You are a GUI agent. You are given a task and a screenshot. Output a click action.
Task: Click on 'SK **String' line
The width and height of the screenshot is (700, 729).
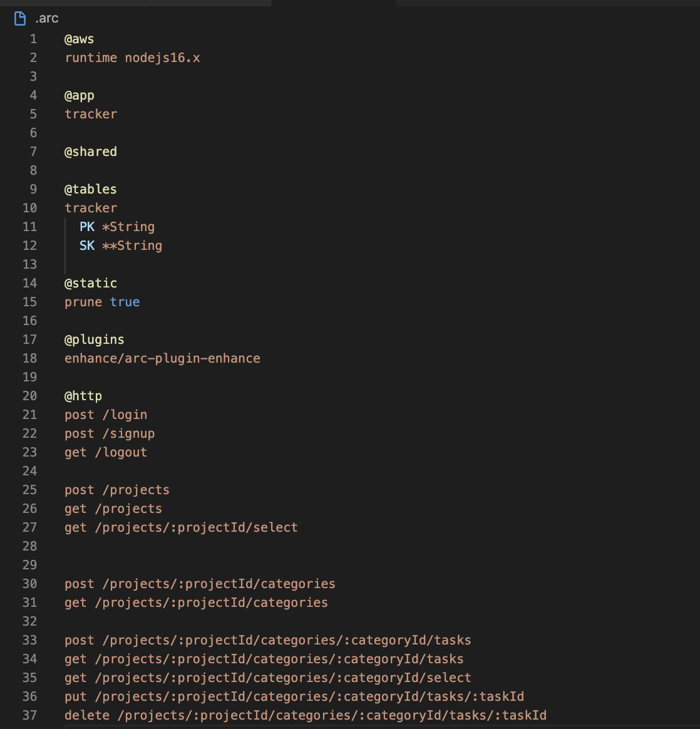click(x=121, y=246)
